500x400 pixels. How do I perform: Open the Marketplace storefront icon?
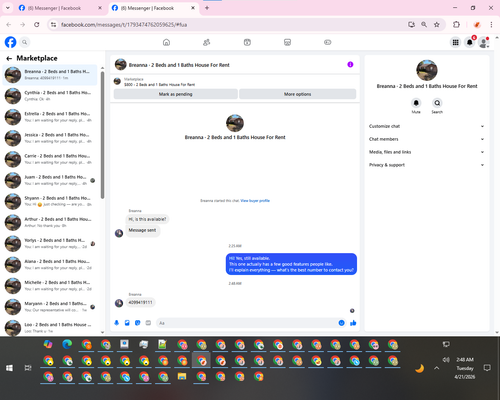[x=287, y=42]
